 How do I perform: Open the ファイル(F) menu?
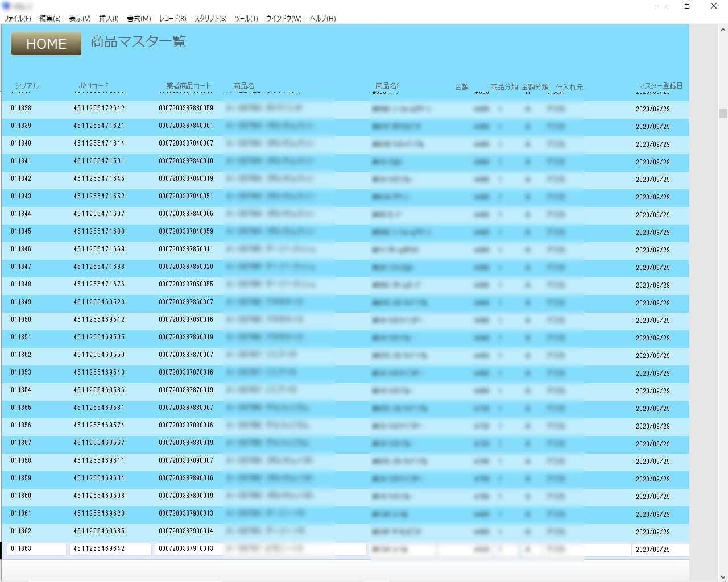(x=17, y=19)
